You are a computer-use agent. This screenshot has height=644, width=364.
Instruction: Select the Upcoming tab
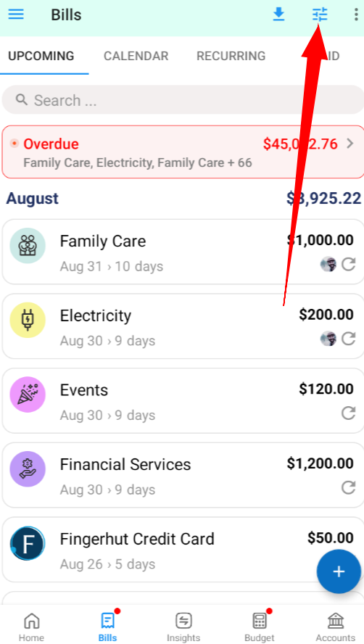(x=41, y=56)
